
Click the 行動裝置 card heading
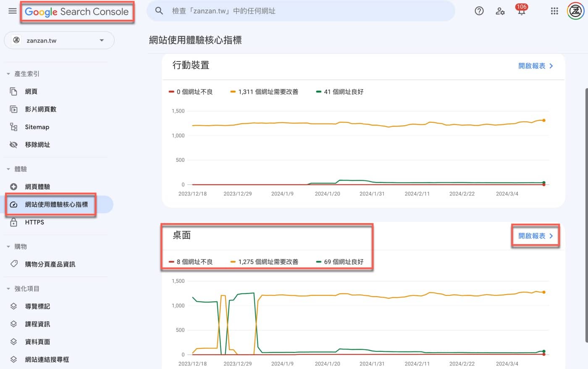tap(191, 65)
